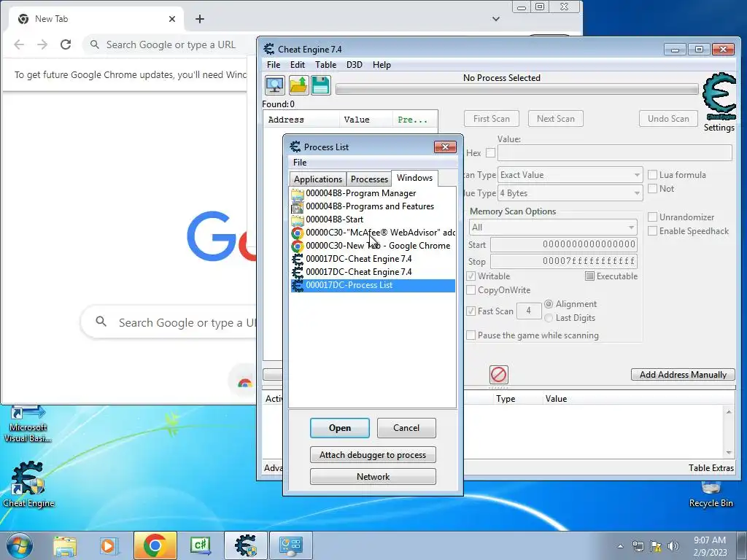The width and height of the screenshot is (747, 560).
Task: Open the Scan Type Exact Value dropdown
Action: click(570, 175)
